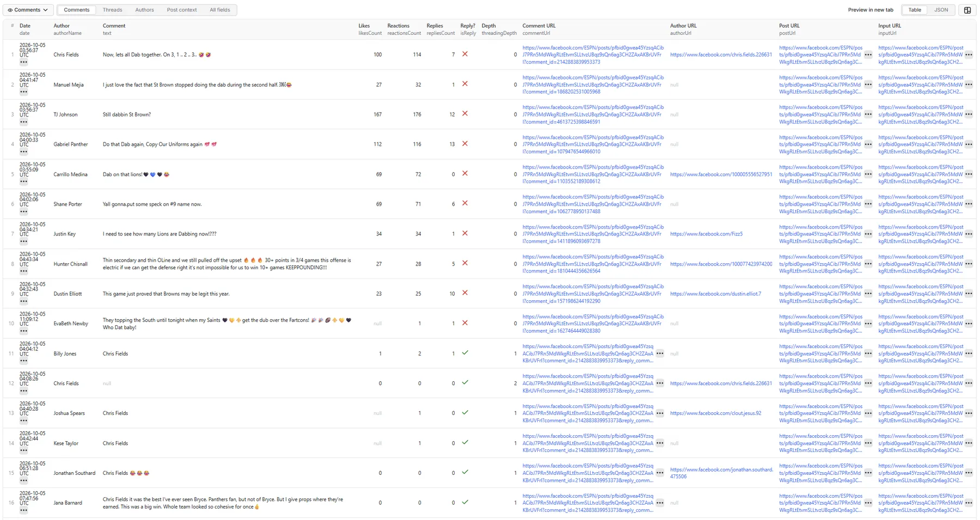This screenshot has width=980, height=520.
Task: Switch to the Authors tab
Action: (x=144, y=10)
